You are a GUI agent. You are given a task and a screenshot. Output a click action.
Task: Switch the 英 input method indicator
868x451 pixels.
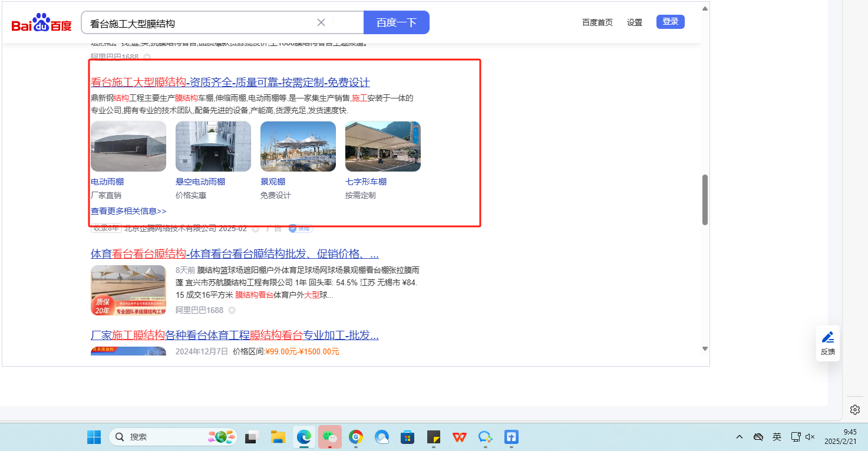777,437
